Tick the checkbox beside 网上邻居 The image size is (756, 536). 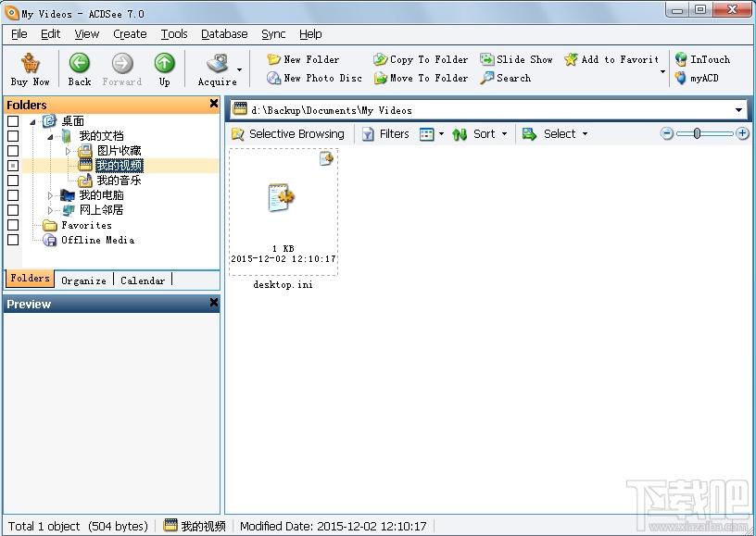coord(13,210)
